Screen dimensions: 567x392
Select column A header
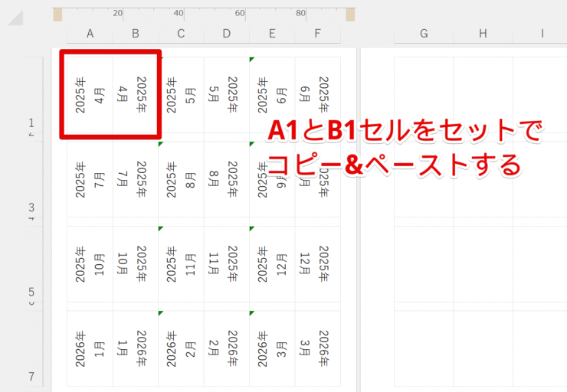[90, 34]
